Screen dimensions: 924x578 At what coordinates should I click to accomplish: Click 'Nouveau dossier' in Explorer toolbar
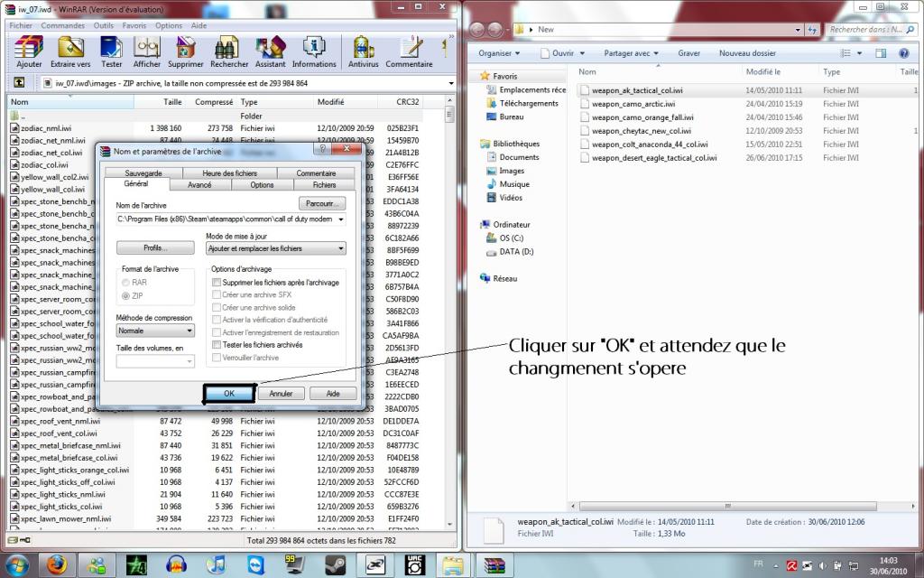coord(747,53)
